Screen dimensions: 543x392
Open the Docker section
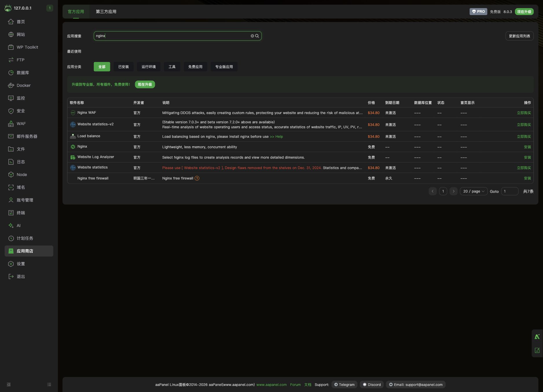click(x=29, y=85)
